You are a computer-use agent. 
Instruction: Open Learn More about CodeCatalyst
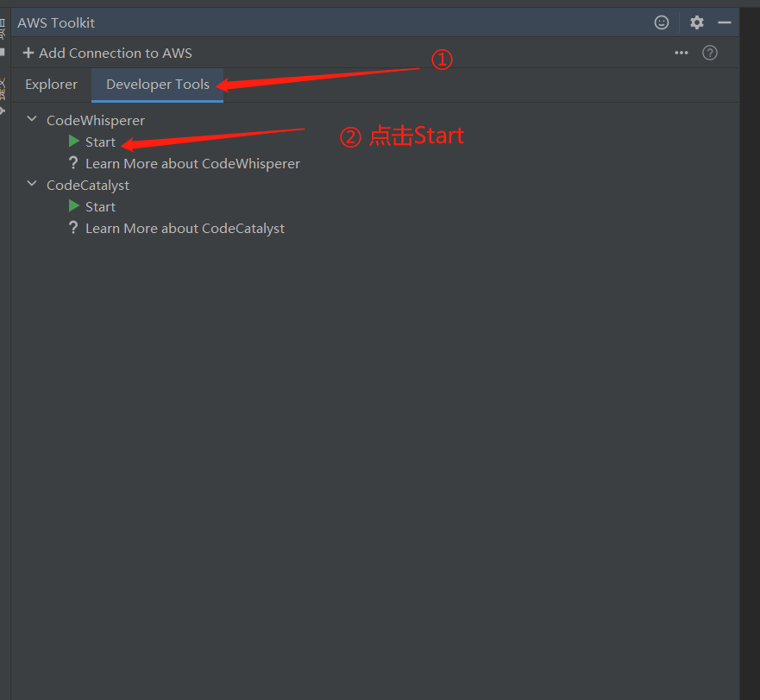(185, 228)
